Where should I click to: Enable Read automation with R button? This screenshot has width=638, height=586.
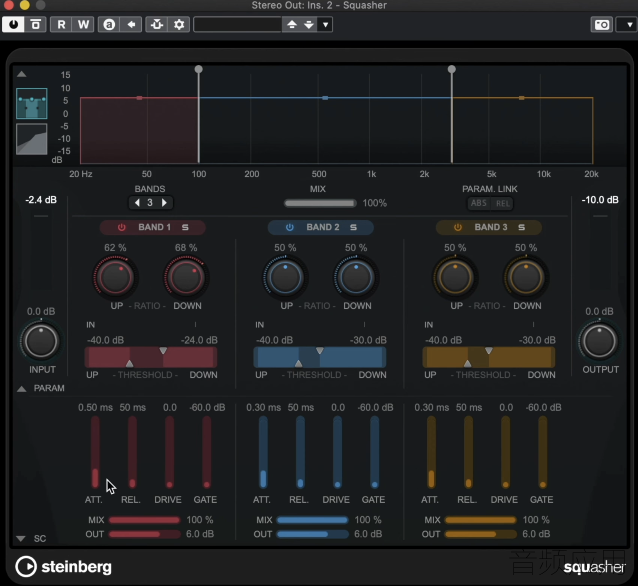point(61,25)
